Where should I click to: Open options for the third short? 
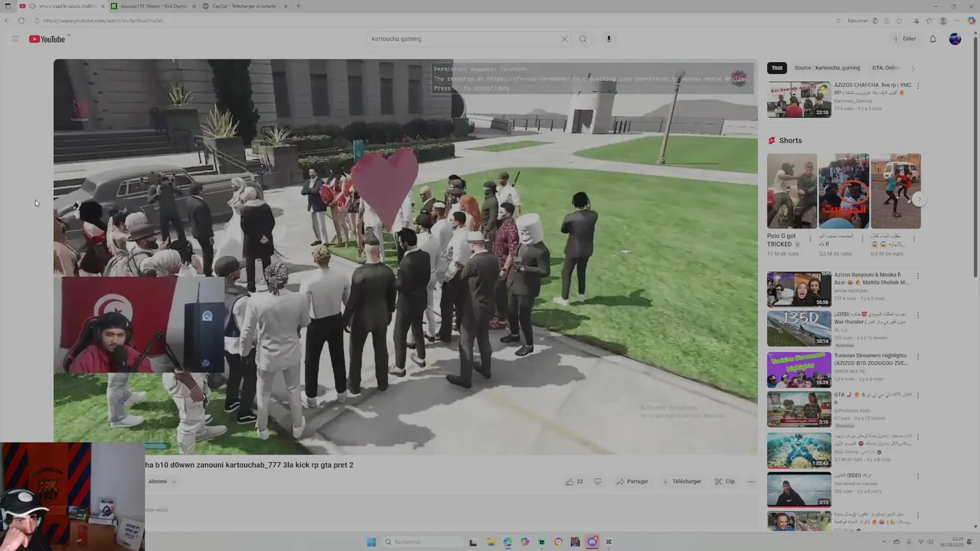913,239
